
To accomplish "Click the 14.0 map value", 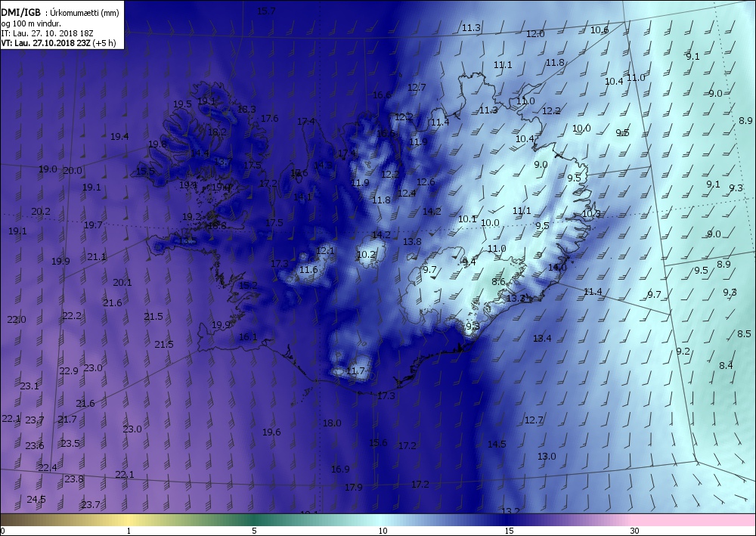I will pyautogui.click(x=557, y=268).
